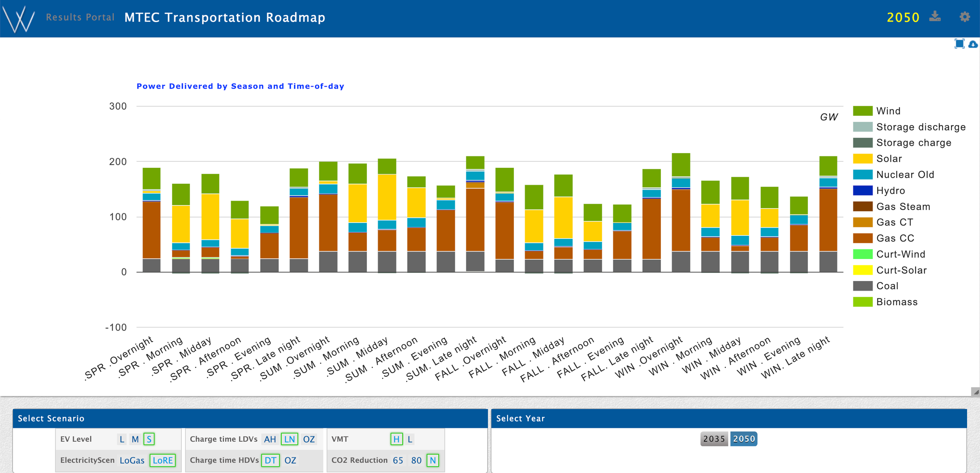980x473 pixels.
Task: Click Solar legend color swatch
Action: pyautogui.click(x=862, y=159)
